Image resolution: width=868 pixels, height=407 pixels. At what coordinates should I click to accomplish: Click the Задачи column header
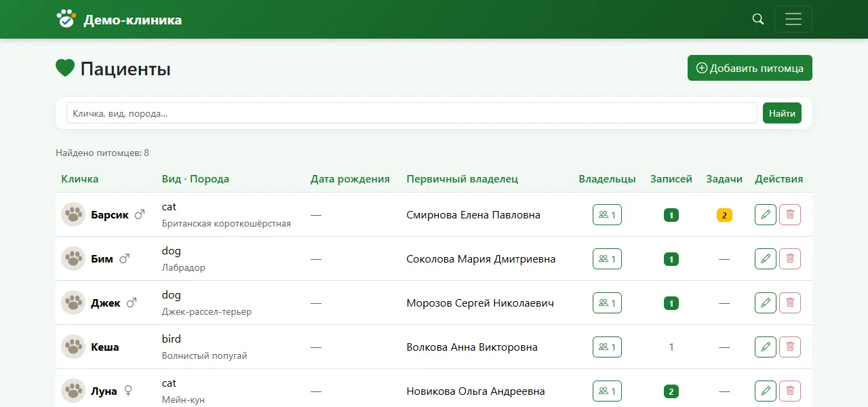724,179
